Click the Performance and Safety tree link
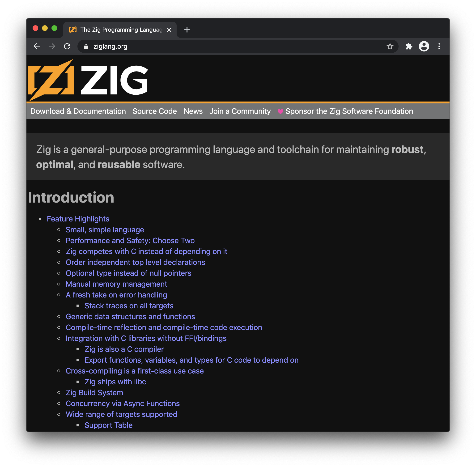Viewport: 476px width, 467px height. point(130,240)
